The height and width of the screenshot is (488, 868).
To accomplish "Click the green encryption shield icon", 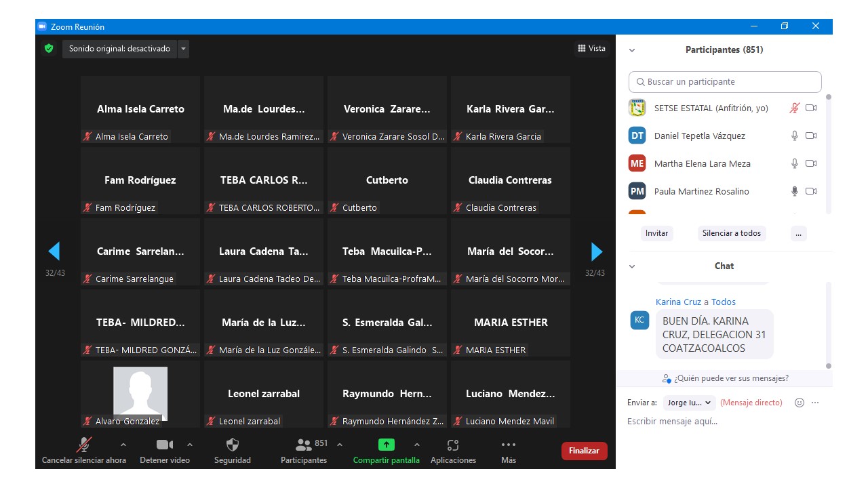I will pyautogui.click(x=48, y=48).
